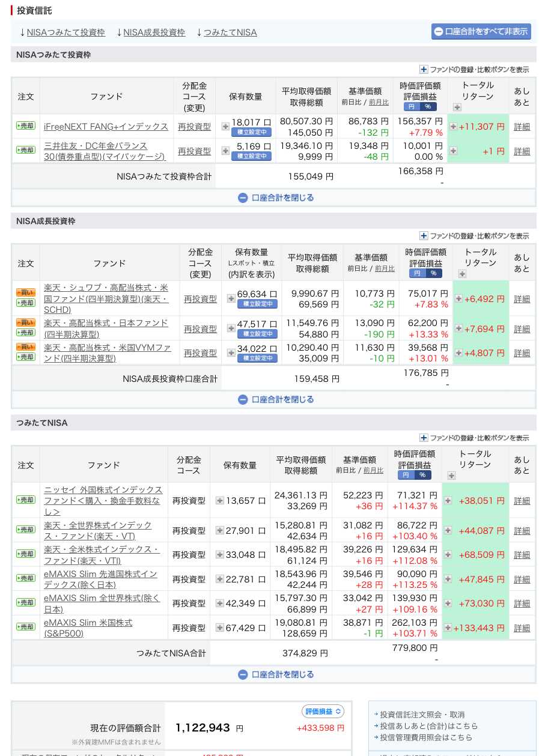Collapse NISA成長投資枠 account total (口座合計を閉じる)

point(276,399)
